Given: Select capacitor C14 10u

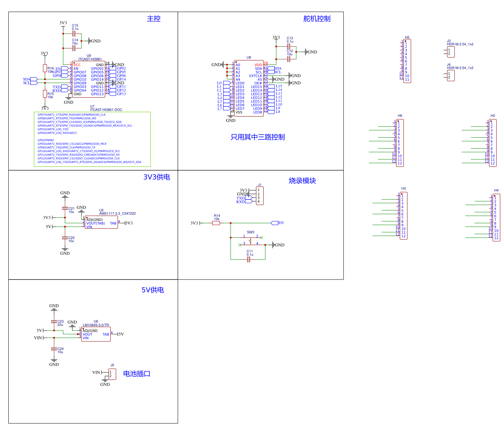Looking at the screenshot, I should point(74,48).
